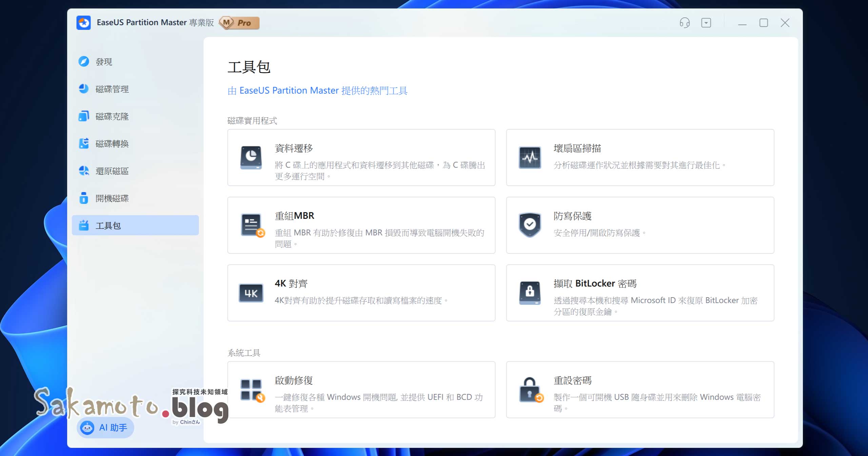Open the AI 助手 assistant
The width and height of the screenshot is (868, 456).
click(x=105, y=428)
